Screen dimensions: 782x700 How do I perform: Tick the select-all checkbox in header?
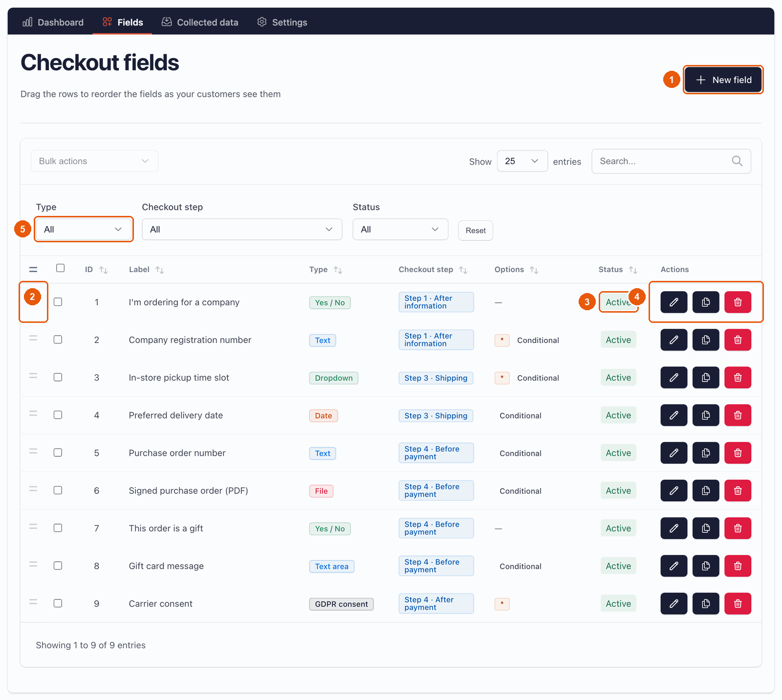(x=60, y=268)
